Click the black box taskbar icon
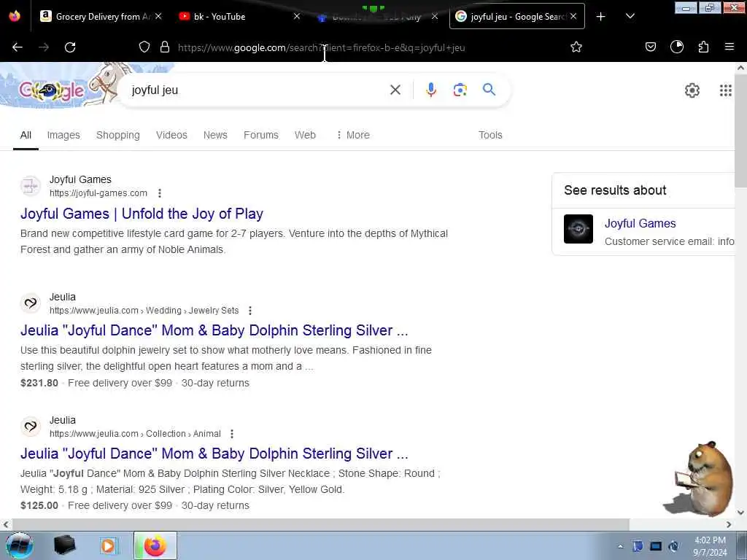This screenshot has width=747, height=560. [65, 545]
